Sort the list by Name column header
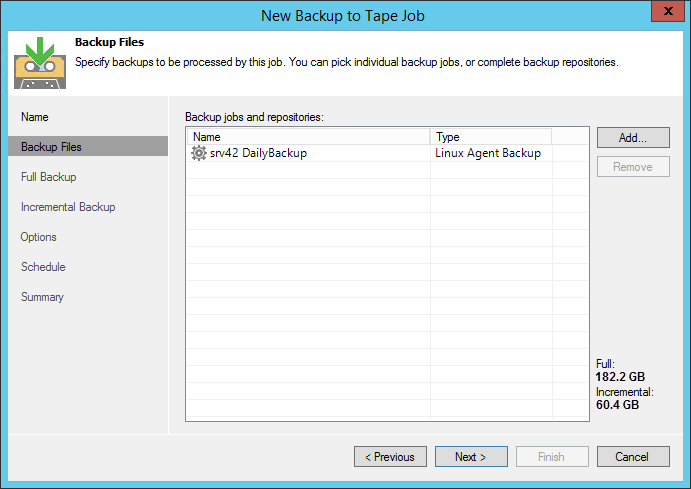 coord(308,137)
